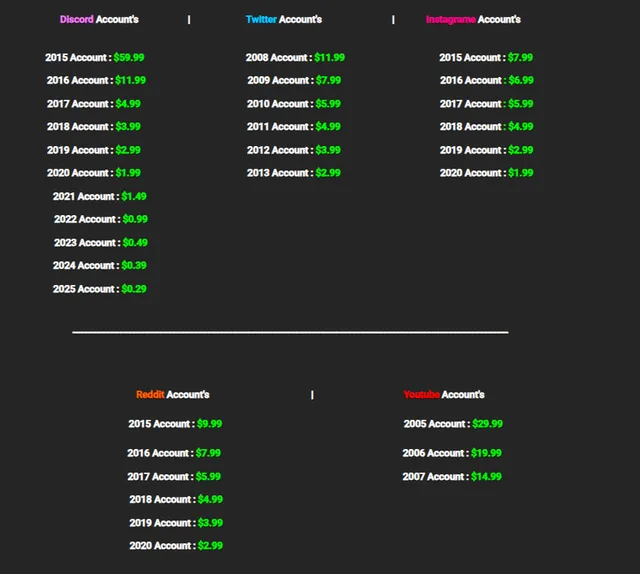This screenshot has height=574, width=640.
Task: Click Reddit 2018 Account : $4.99
Action: pos(176,499)
